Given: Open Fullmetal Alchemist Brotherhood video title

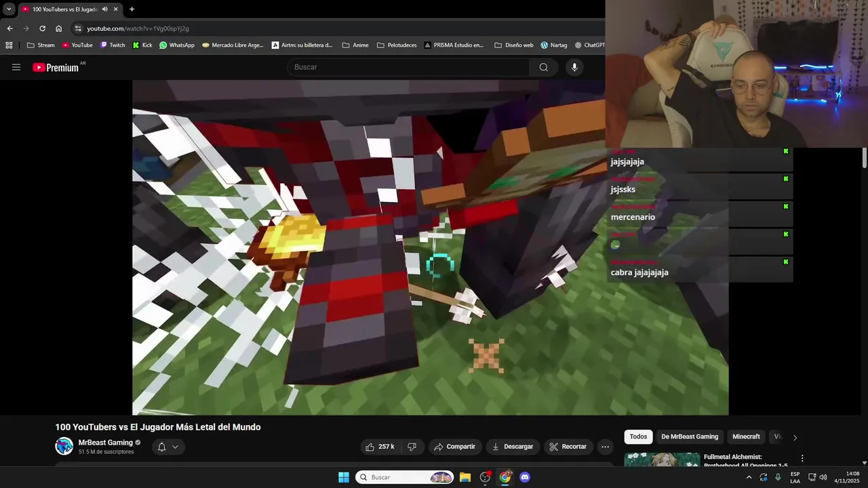Looking at the screenshot, I should point(745,461).
